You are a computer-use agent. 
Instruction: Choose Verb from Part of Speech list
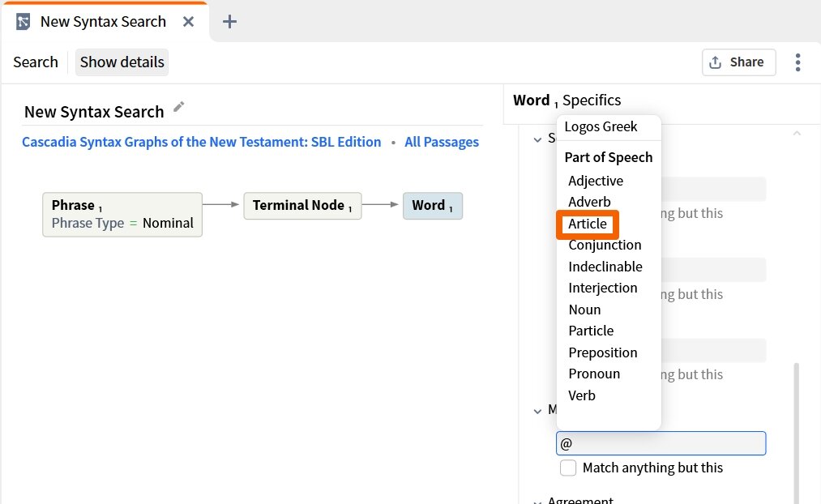[582, 395]
